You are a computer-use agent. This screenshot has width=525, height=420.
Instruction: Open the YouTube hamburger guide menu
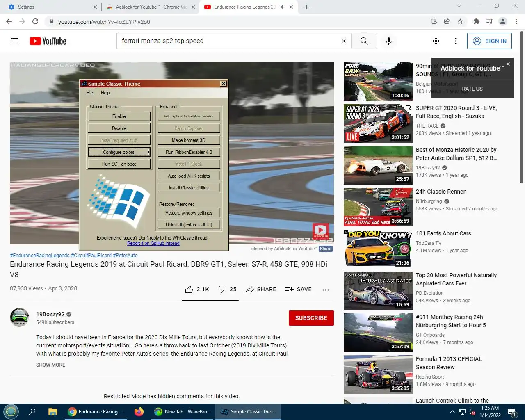pyautogui.click(x=15, y=41)
